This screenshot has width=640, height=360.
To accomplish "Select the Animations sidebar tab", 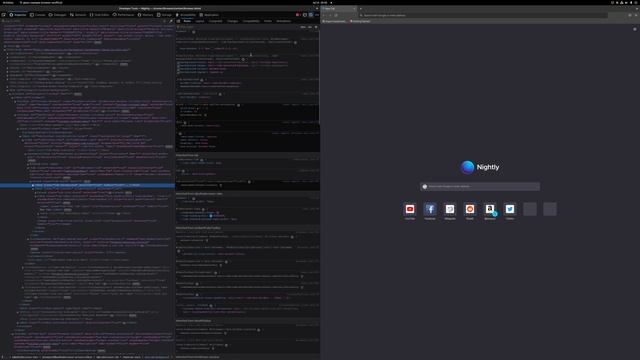I will 283,21.
